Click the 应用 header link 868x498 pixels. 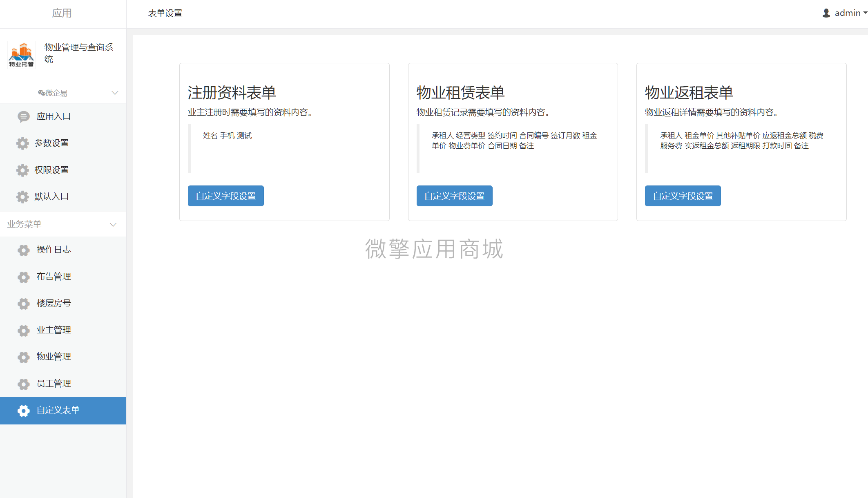pyautogui.click(x=62, y=13)
